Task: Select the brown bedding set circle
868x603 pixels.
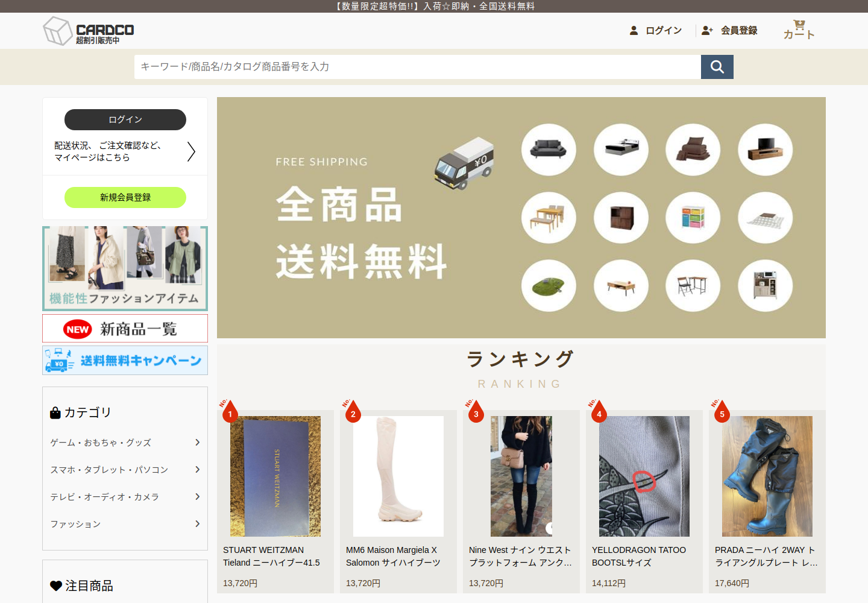Action: point(693,150)
